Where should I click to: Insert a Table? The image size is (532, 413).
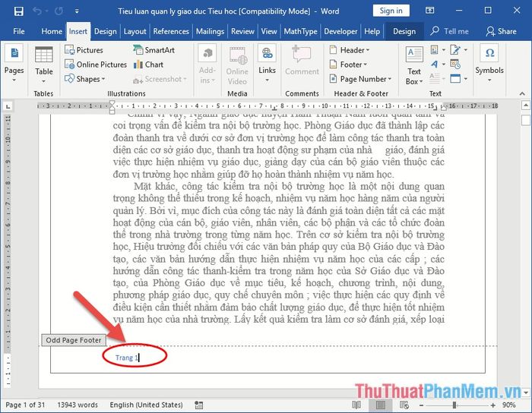44,65
